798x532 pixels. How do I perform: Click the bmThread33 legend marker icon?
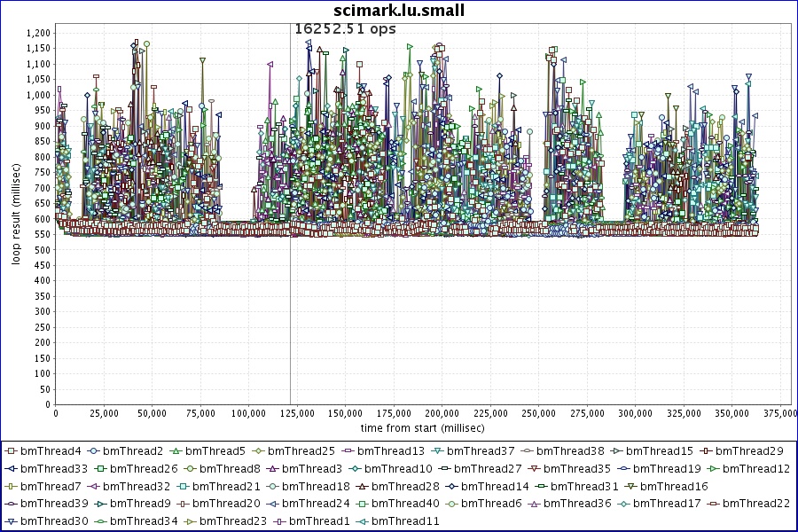[x=12, y=468]
